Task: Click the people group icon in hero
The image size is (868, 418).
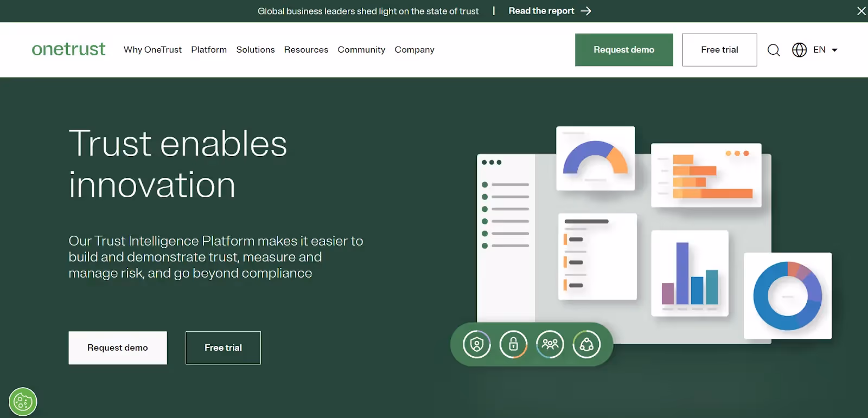Action: [x=550, y=344]
